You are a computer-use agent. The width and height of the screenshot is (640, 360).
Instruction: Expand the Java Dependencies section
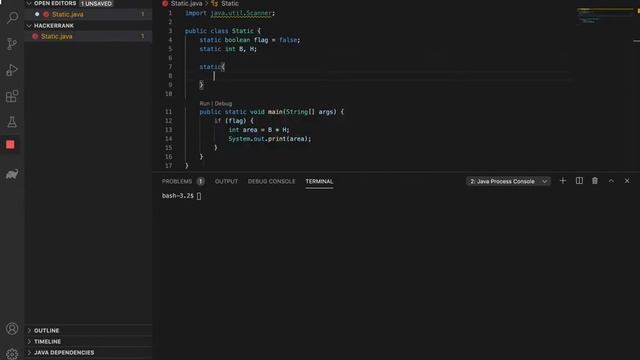pos(64,352)
